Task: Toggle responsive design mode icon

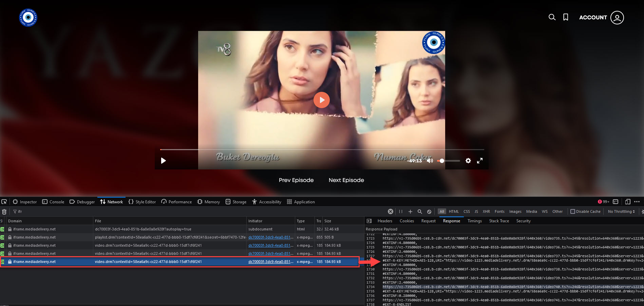Action: click(x=628, y=202)
